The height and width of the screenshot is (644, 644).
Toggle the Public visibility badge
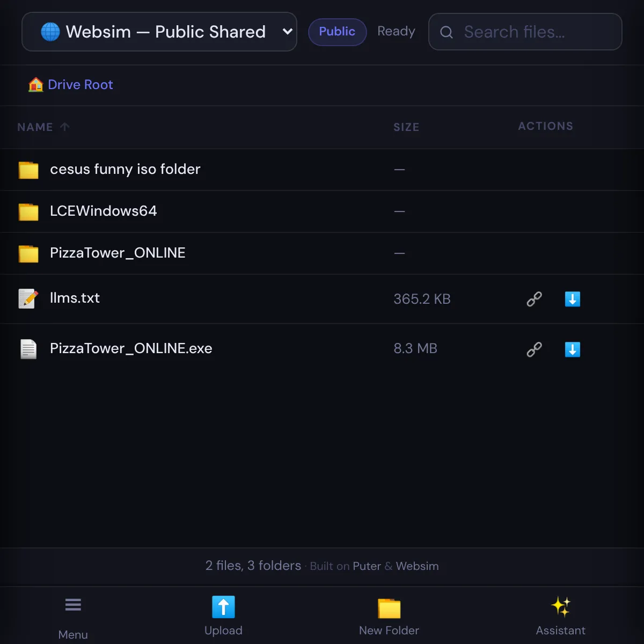(337, 32)
